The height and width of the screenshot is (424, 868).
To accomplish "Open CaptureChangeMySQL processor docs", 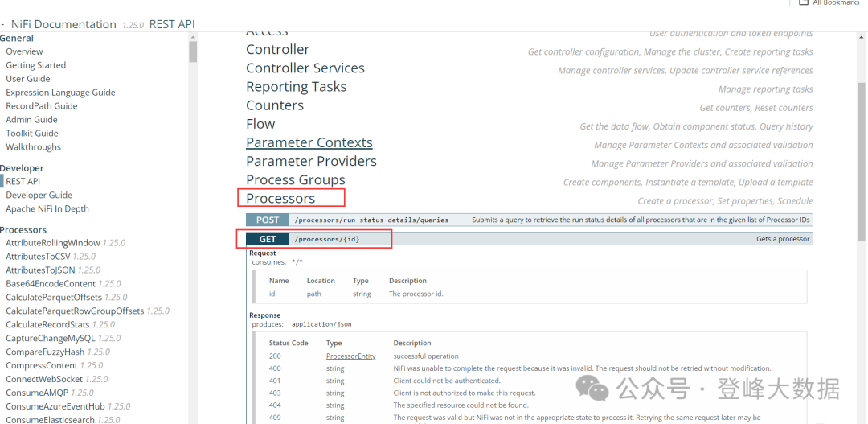I will click(x=51, y=338).
